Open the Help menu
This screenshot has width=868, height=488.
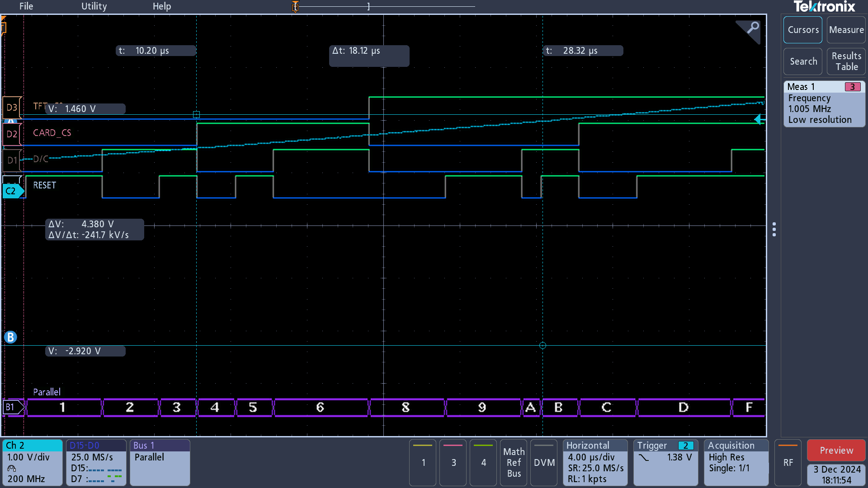click(162, 6)
